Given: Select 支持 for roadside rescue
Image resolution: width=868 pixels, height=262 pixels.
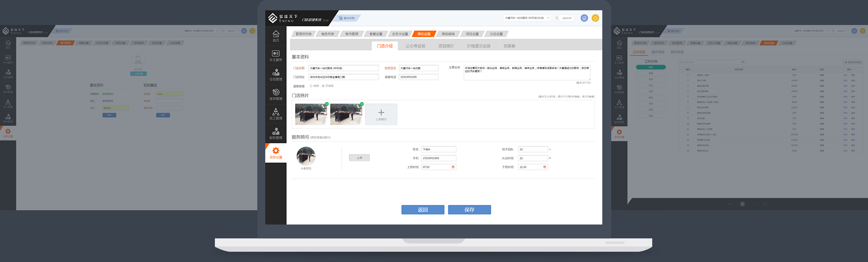Looking at the screenshot, I should point(311,86).
